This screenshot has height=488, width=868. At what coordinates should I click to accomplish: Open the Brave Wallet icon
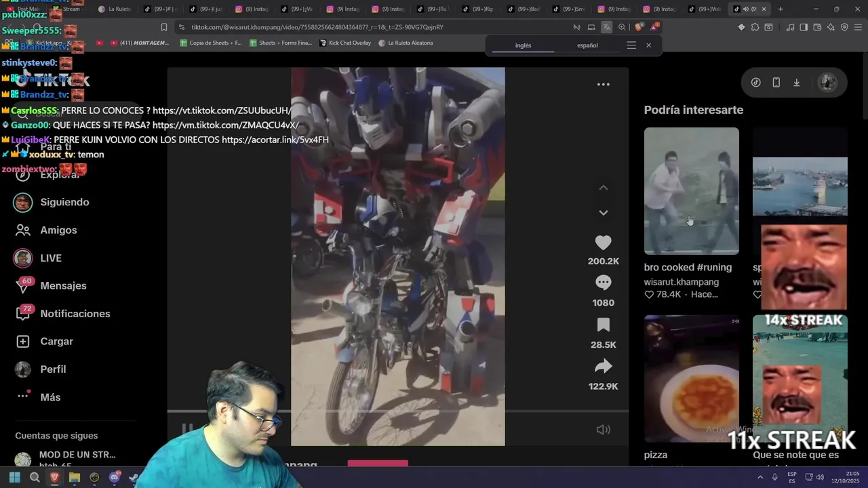pos(817,27)
